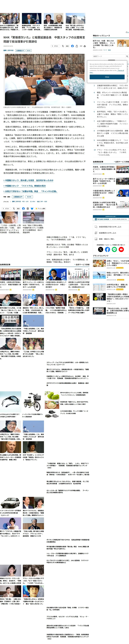129x644 pixels.
Task: Open ranking item 韓国、BTSメンバーのSUGAさん略式起訴
Action: coord(112,95)
